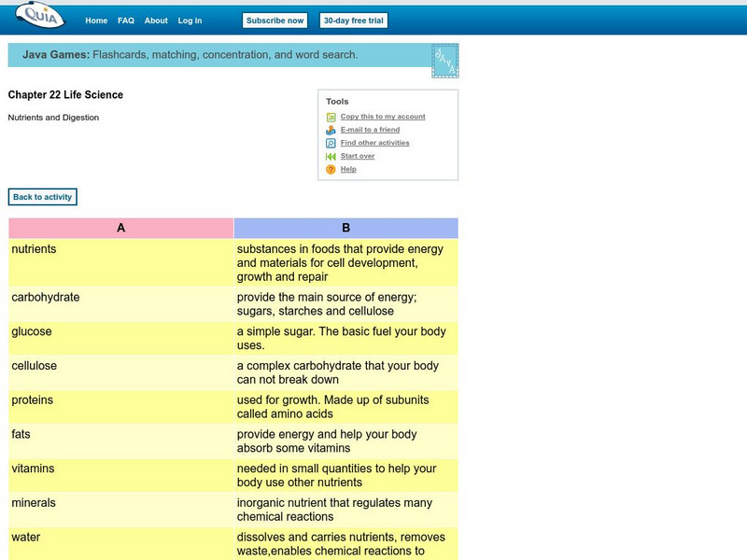The image size is (747, 560).
Task: Follow the E-mail to a friend link
Action: (x=370, y=130)
